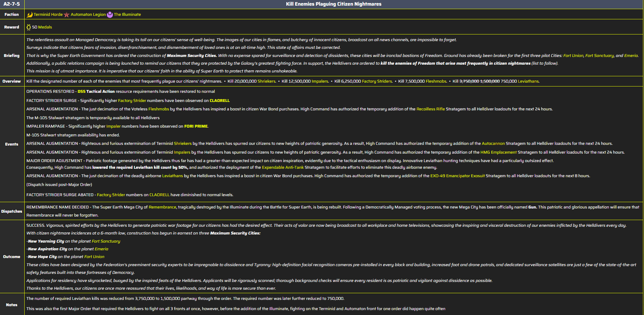Image resolution: width=644 pixels, height=315 pixels.
Task: Open the Expendable Anti-Tank link
Action: coord(283,167)
